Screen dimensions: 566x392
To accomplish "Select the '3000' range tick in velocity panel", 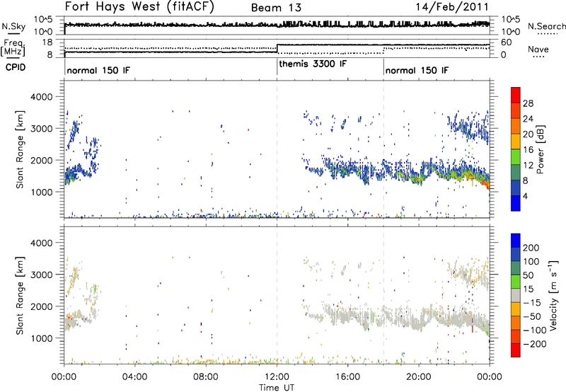I will pos(42,275).
